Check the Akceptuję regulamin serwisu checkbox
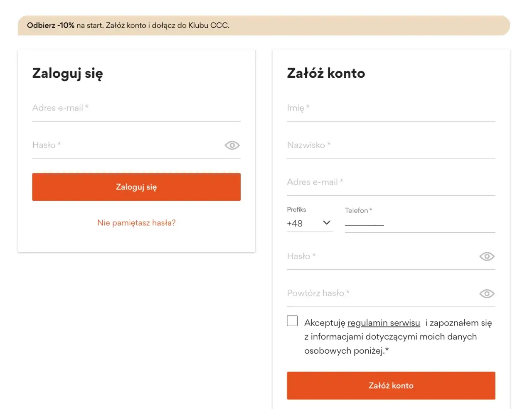This screenshot has width=532, height=409. (292, 320)
